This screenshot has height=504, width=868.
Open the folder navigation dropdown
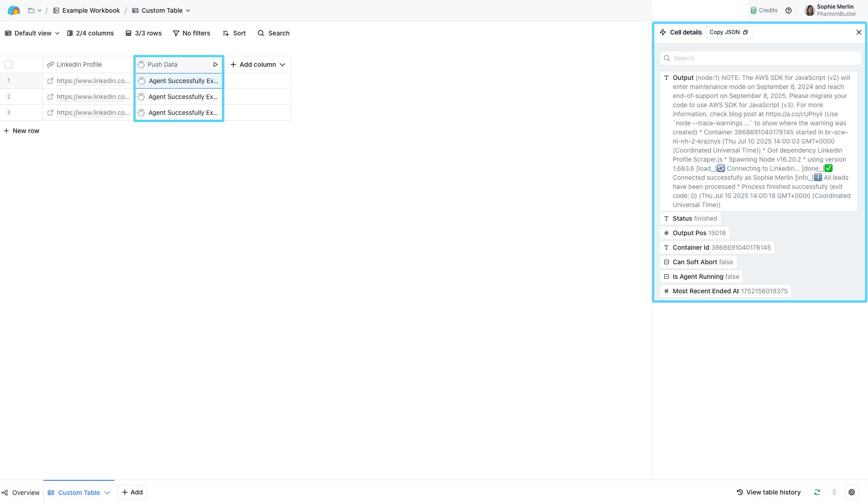point(35,10)
